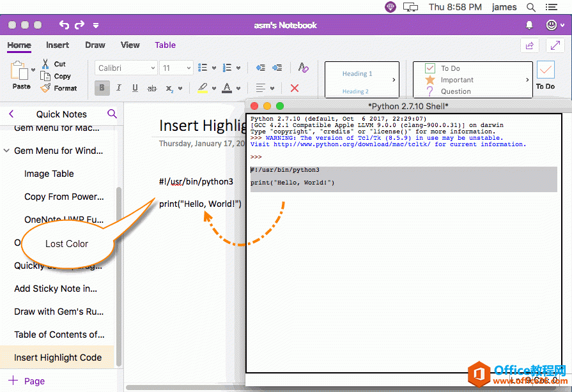Select the Insert Highlight Code page
This screenshot has width=572, height=392.
tap(58, 358)
